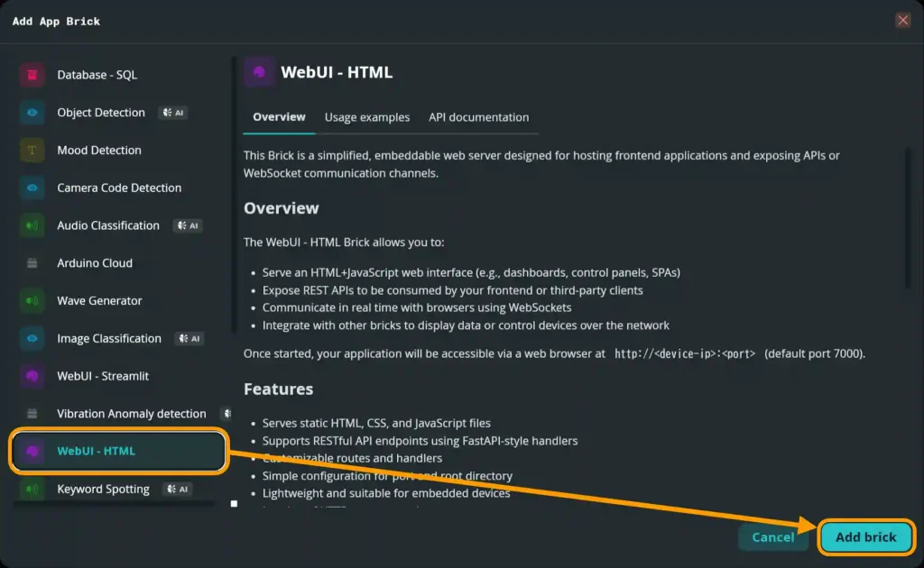The height and width of the screenshot is (568, 924).
Task: Click the Mood Detection brick icon
Action: click(32, 151)
